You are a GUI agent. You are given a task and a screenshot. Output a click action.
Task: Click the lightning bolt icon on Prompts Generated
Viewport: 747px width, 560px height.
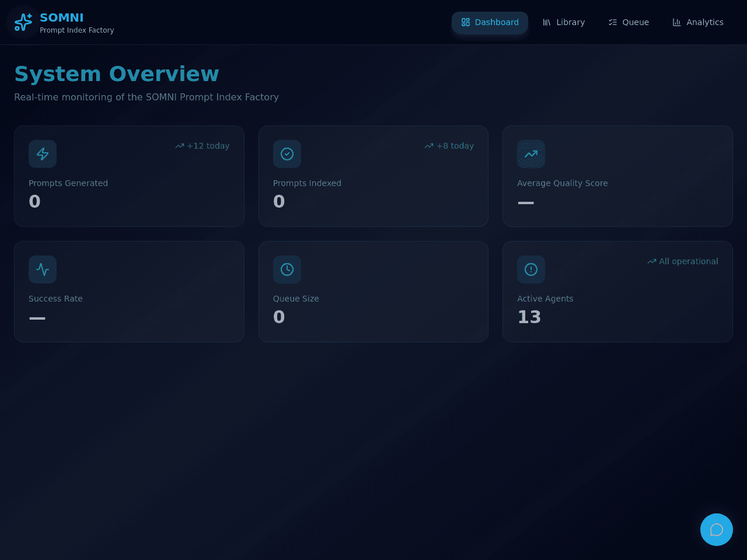pos(43,154)
